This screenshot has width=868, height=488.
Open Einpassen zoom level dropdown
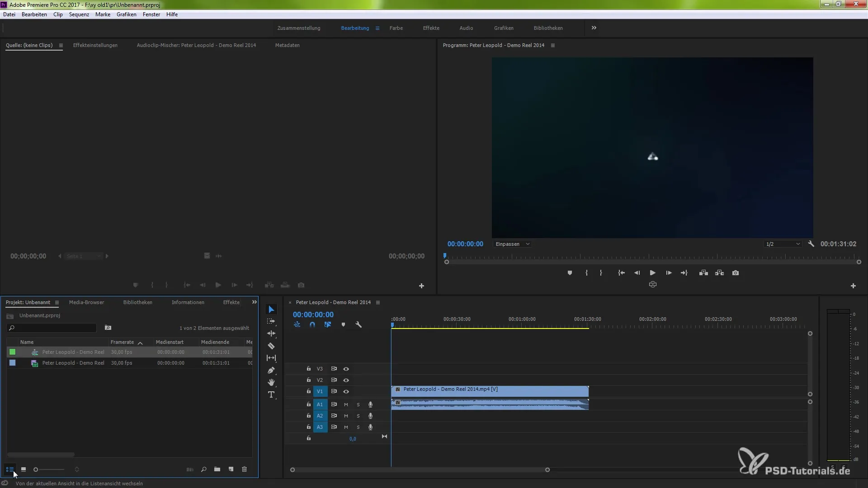point(512,244)
